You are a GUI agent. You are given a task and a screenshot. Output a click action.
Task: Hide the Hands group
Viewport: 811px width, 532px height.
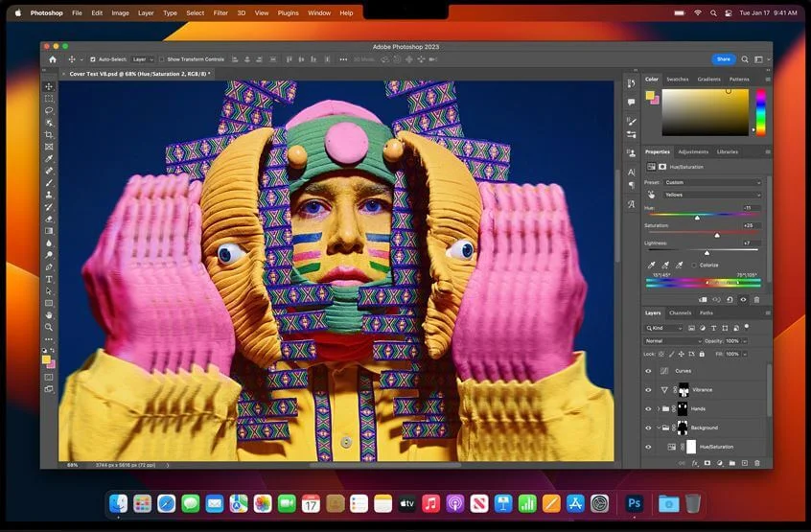pyautogui.click(x=648, y=409)
